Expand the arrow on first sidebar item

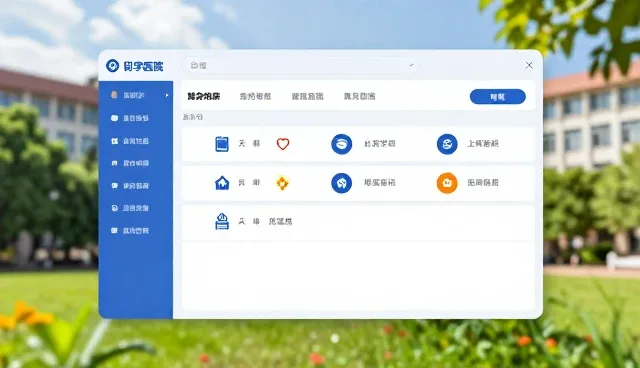tap(167, 95)
